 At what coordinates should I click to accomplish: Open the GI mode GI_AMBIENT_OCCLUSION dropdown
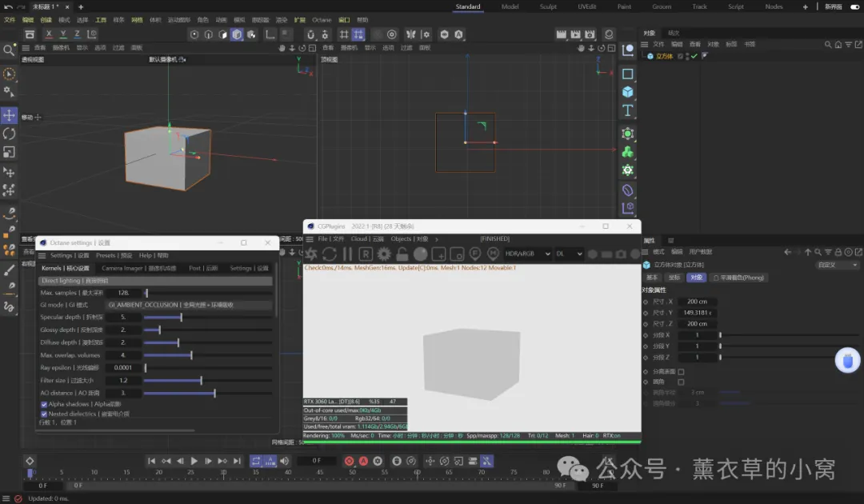(189, 305)
